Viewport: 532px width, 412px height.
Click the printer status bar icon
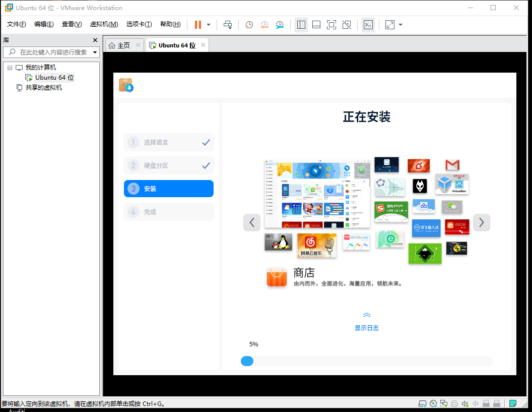454,403
